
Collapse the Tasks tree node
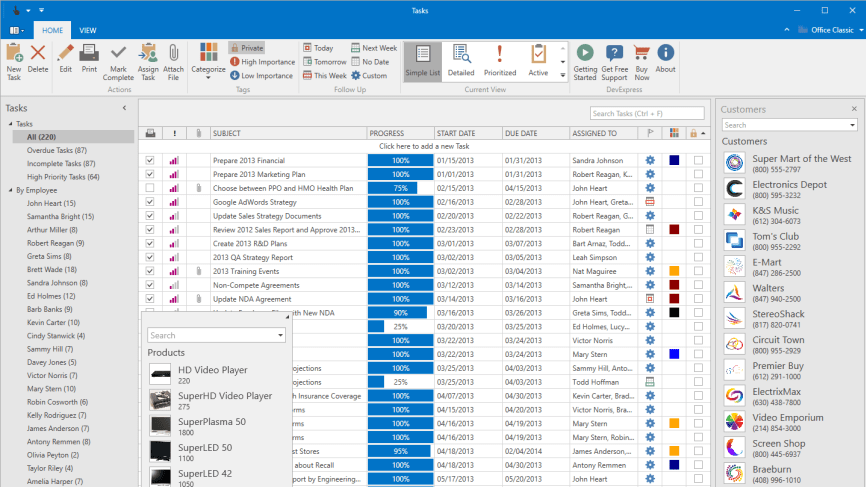coord(10,124)
